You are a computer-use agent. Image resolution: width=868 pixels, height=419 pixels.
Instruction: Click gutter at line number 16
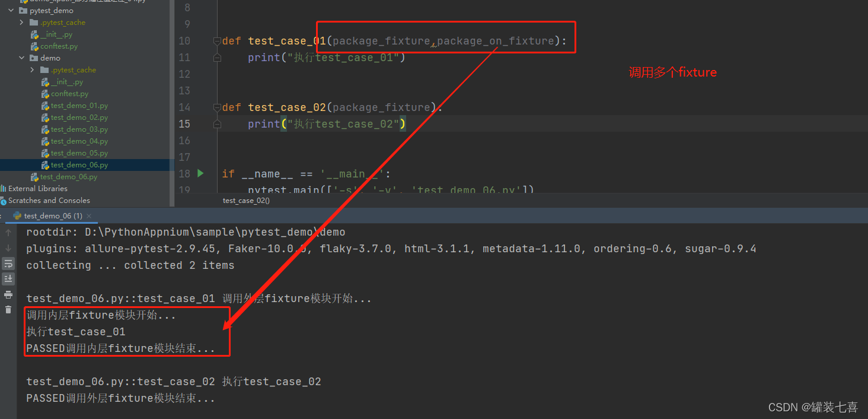coord(184,141)
